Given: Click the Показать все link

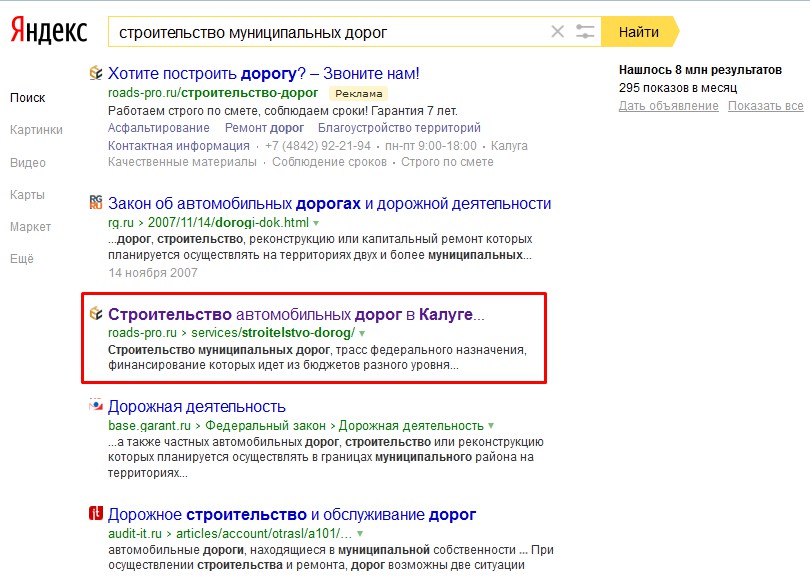Looking at the screenshot, I should 766,106.
